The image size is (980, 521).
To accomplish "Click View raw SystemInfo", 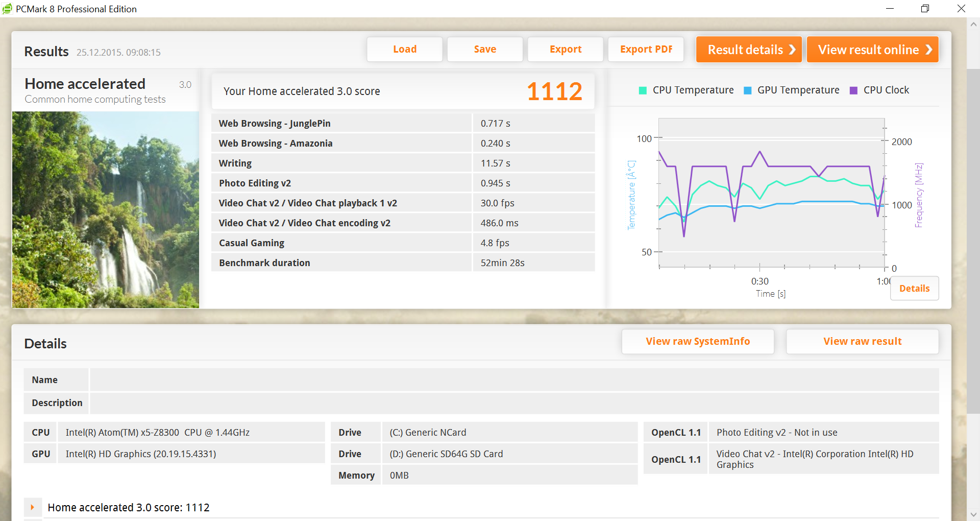I will pos(697,342).
